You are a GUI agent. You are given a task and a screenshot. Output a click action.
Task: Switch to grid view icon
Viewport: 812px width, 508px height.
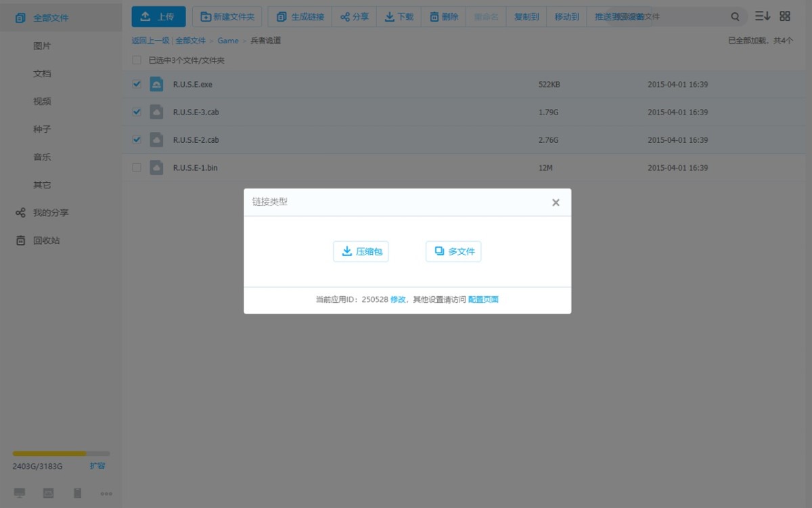785,16
